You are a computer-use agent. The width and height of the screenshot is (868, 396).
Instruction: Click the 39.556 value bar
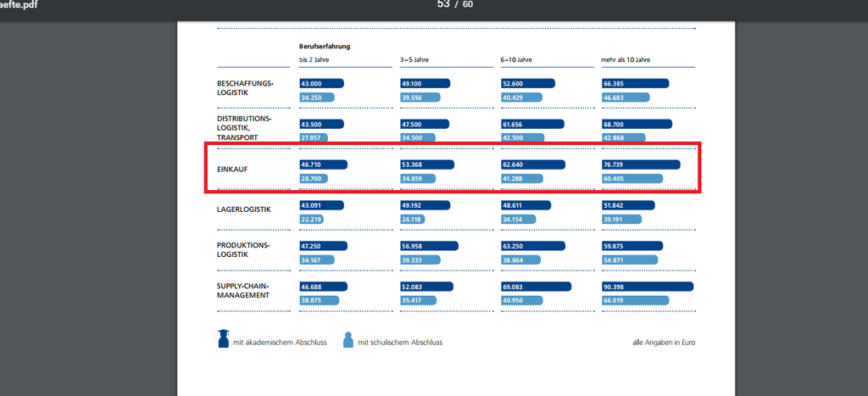click(x=420, y=97)
